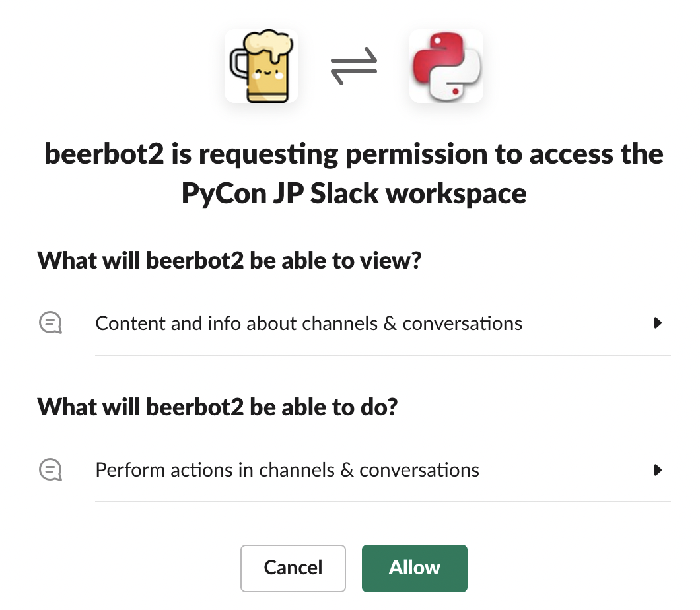The width and height of the screenshot is (700, 610).
Task: Click speech bubble icon beside Content and info
Action: coord(51,323)
